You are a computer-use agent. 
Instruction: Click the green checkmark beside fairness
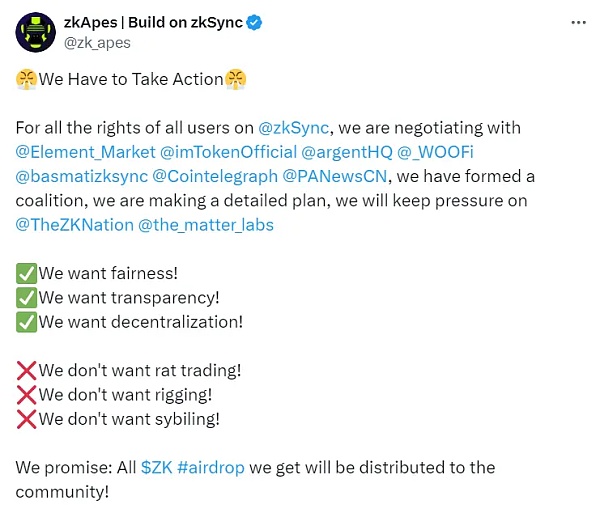click(x=26, y=273)
